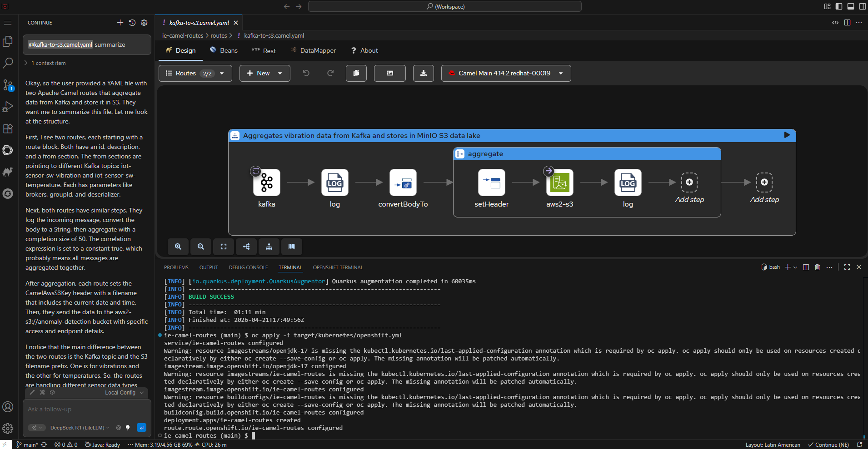868x449 pixels.
Task: Open the chat mode selector dropdown
Action: click(36, 428)
